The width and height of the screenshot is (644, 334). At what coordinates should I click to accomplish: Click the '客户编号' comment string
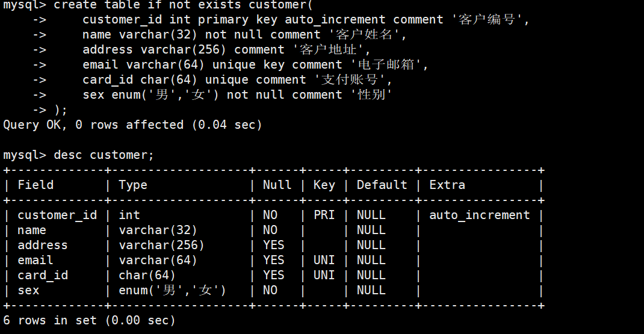[487, 20]
